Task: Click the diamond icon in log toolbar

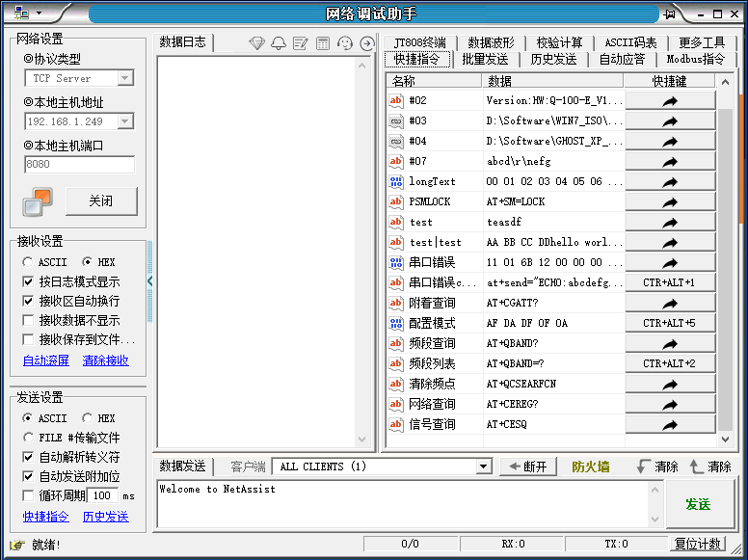Action: [257, 43]
